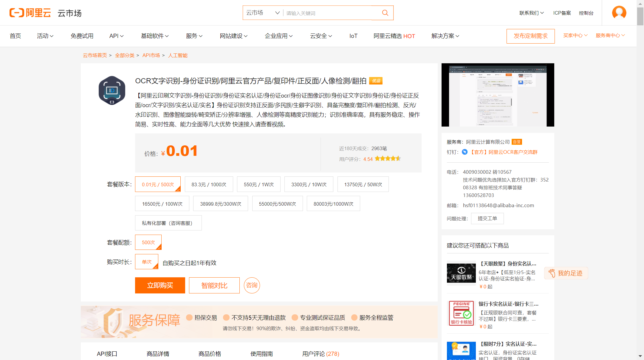The height and width of the screenshot is (360, 644).
Task: Click the page vertical scrollbar thumb
Action: coord(640,16)
